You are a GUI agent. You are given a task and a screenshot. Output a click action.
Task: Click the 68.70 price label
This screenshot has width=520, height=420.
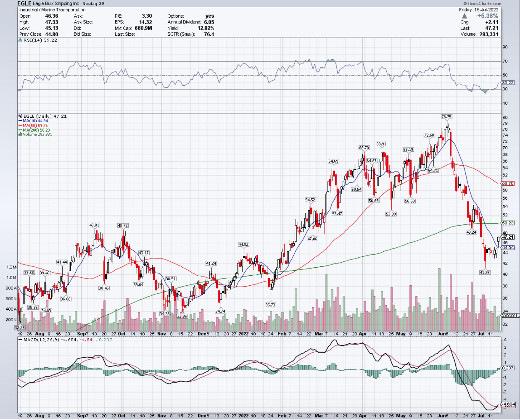pos(364,148)
